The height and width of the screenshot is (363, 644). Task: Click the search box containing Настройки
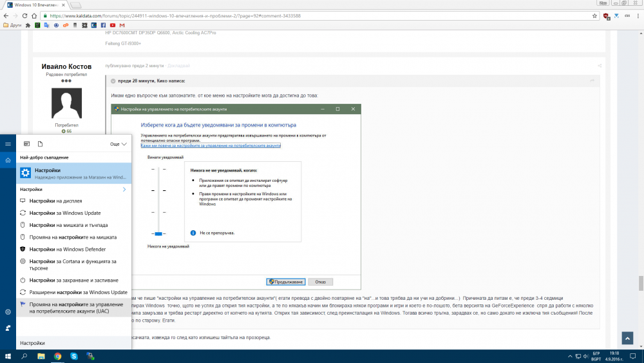pyautogui.click(x=74, y=343)
